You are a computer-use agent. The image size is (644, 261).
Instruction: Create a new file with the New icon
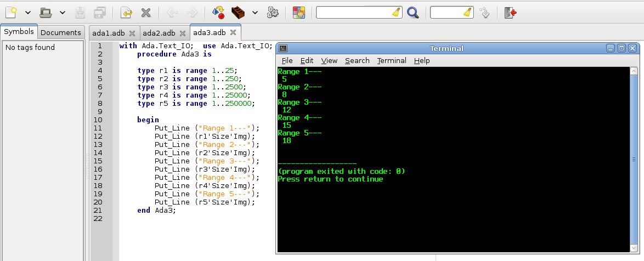11,12
